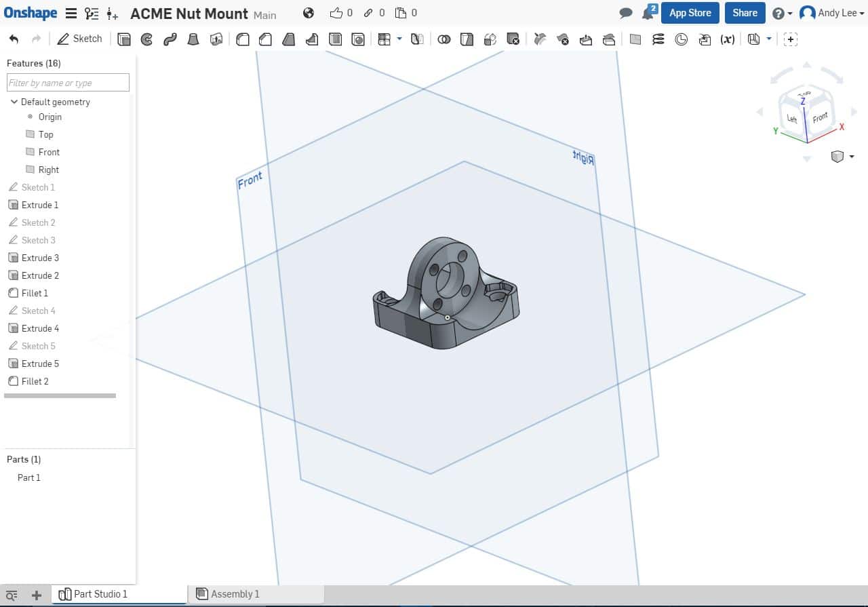Click the Redo arrow
This screenshot has width=868, height=607.
pyautogui.click(x=37, y=39)
